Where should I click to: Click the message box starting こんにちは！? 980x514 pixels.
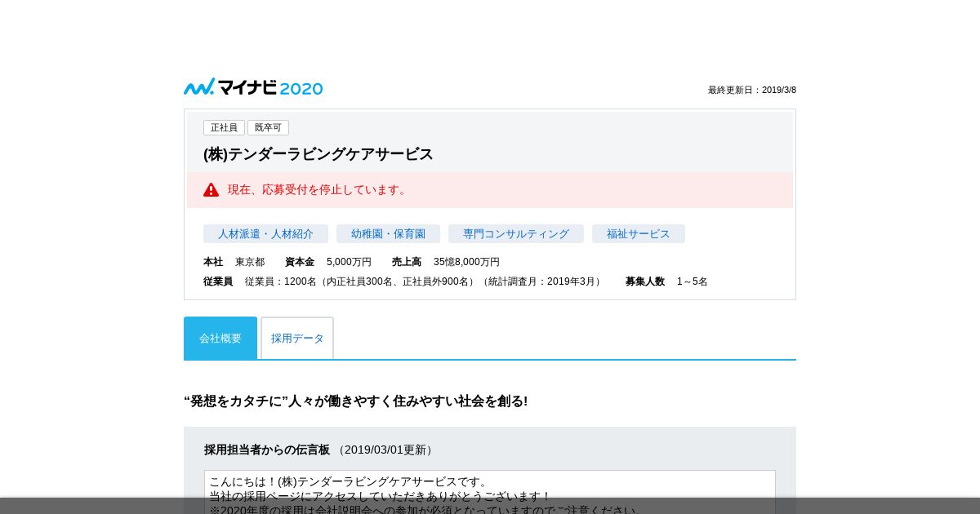490,492
